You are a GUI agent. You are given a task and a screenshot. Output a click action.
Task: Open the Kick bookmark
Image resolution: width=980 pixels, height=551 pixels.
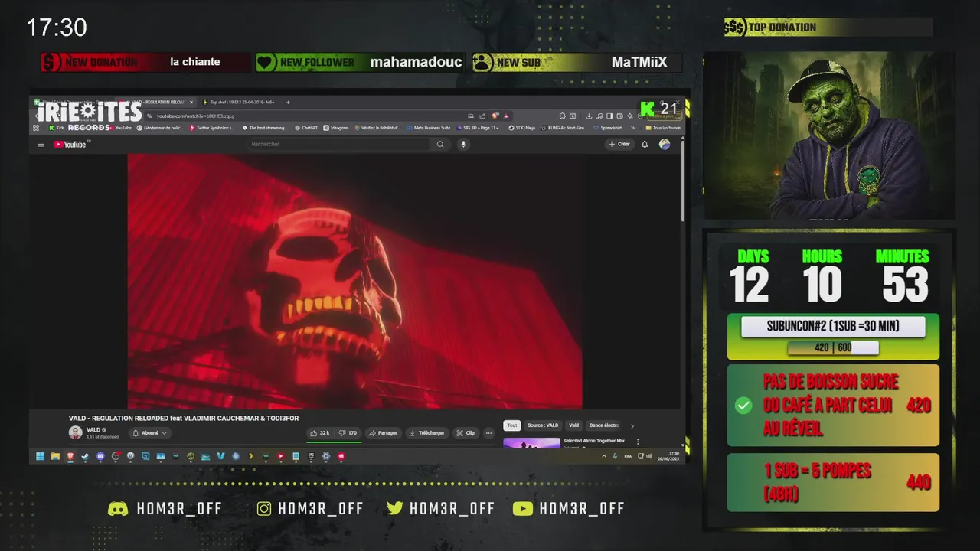point(56,128)
